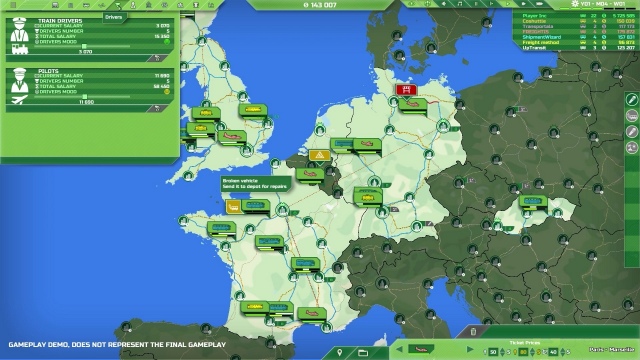Click the money balance 143 007

point(320,5)
